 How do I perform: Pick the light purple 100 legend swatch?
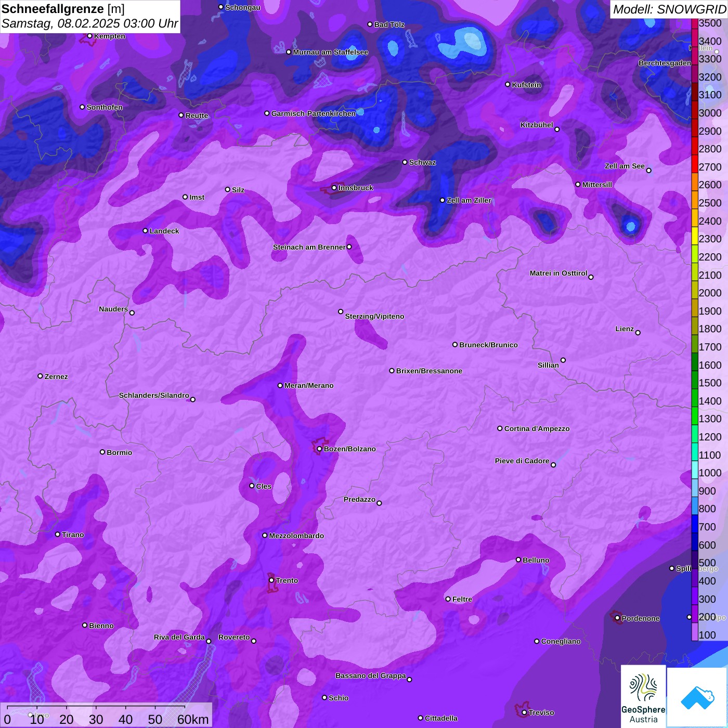[695, 632]
